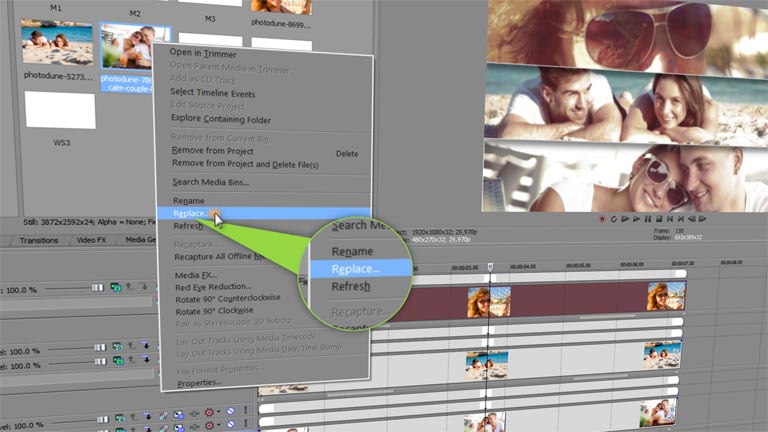Select the WS3 blank media thumbnail

60,110
